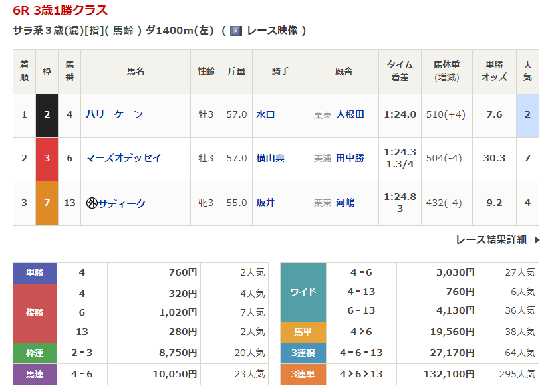Viewport: 550px width, 392px height.
Task: Open horse サディーク profile
Action: 122,203
